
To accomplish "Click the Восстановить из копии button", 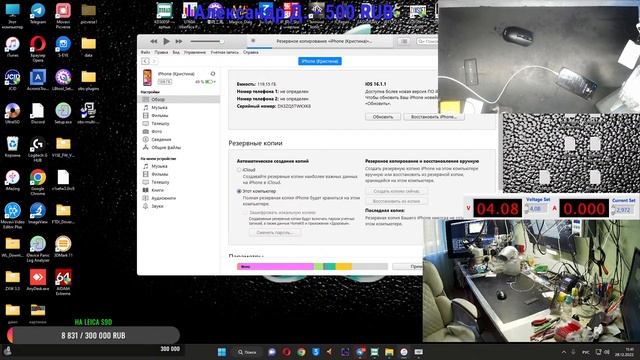I will click(x=396, y=201).
